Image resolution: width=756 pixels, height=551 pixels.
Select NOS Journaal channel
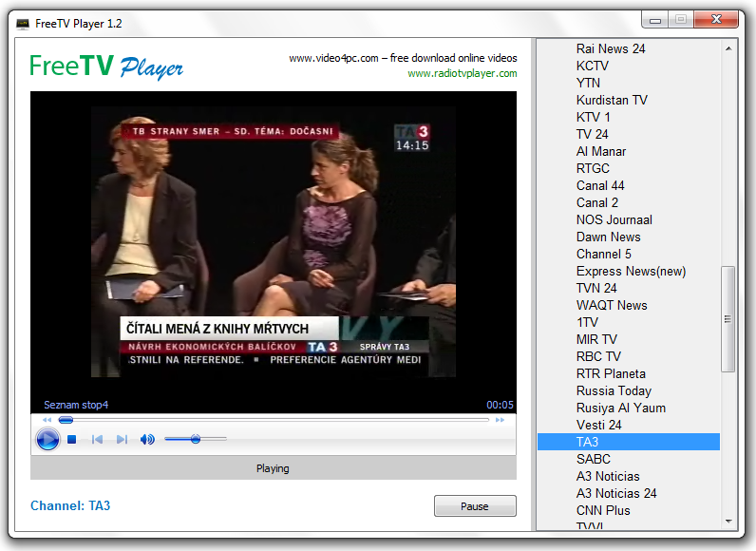[628, 219]
